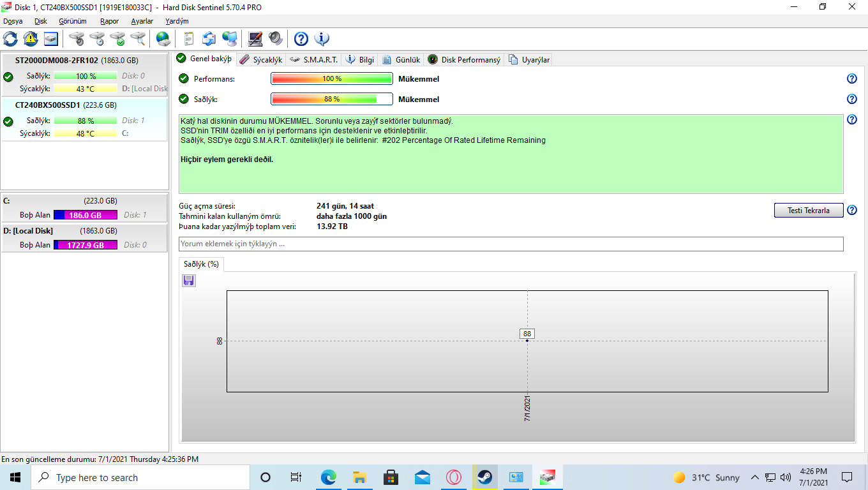Click the help icon beside Testi Tekrarla

pos(851,210)
